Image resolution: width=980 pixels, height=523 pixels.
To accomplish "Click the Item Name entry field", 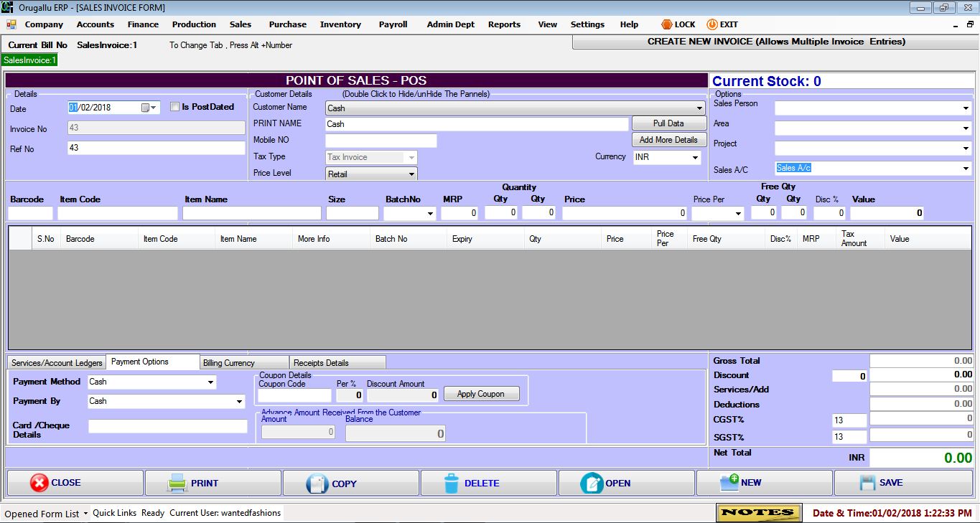I will coord(252,213).
